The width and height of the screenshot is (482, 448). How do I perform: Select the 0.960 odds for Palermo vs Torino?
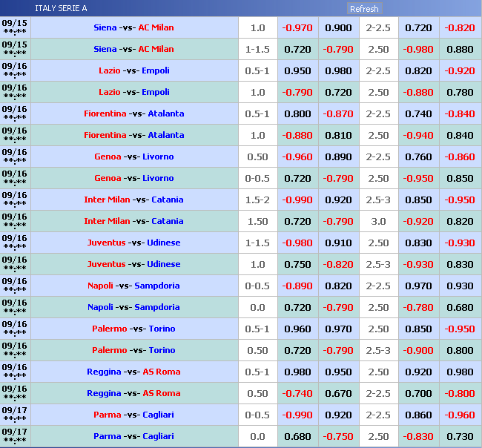297,329
